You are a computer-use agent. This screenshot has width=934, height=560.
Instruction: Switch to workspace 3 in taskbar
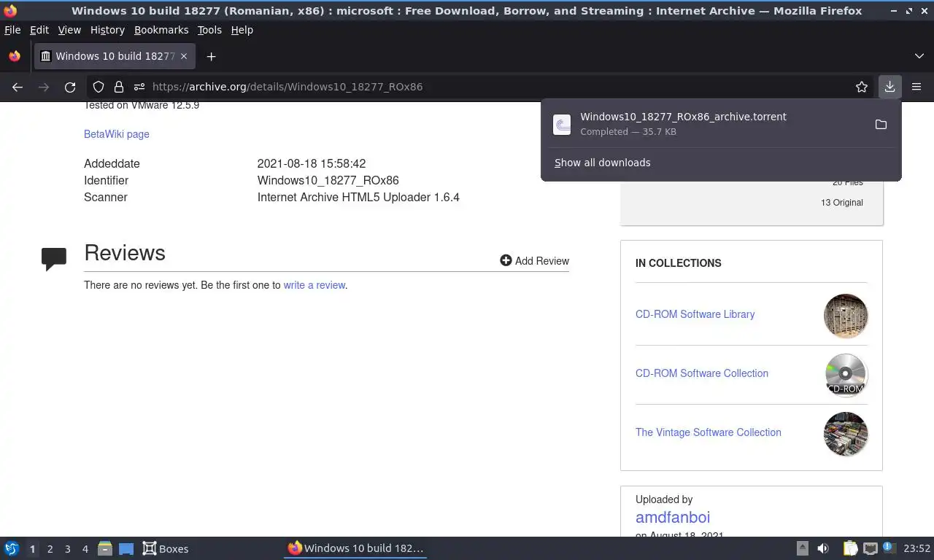click(67, 549)
